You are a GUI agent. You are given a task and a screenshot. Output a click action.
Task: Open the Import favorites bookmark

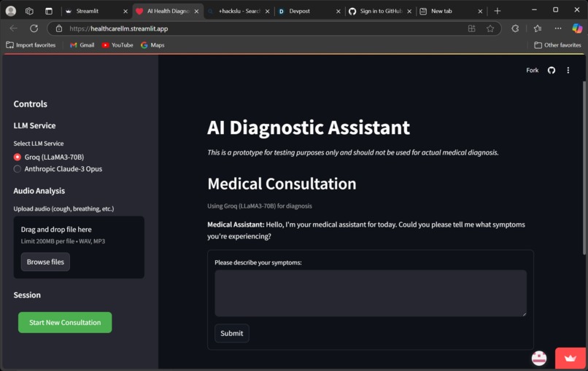(x=31, y=45)
